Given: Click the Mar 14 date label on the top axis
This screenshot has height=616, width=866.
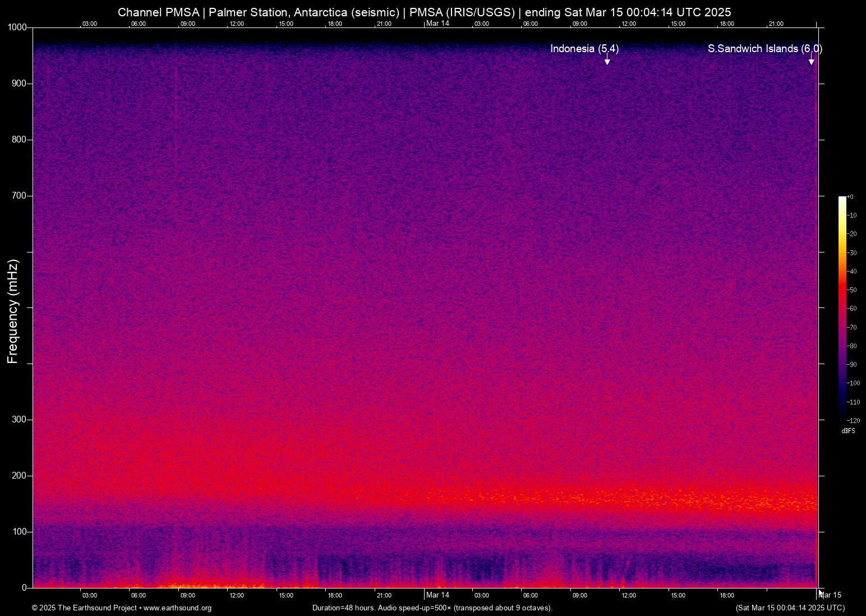Looking at the screenshot, I should coord(437,23).
